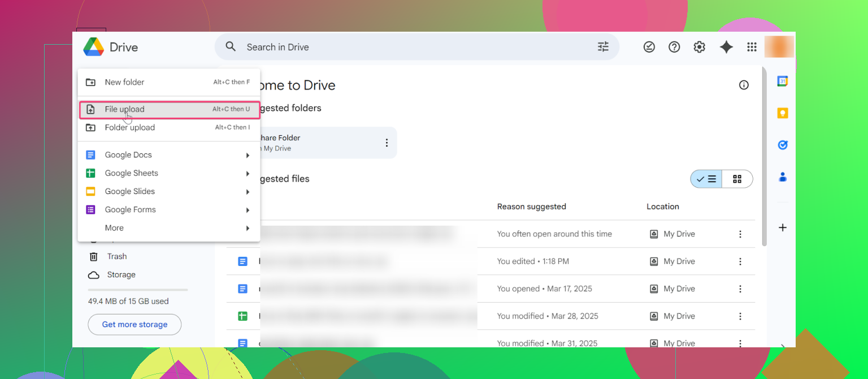868x379 pixels.
Task: Open more actions for file edited 1:18 PM
Action: tap(740, 261)
